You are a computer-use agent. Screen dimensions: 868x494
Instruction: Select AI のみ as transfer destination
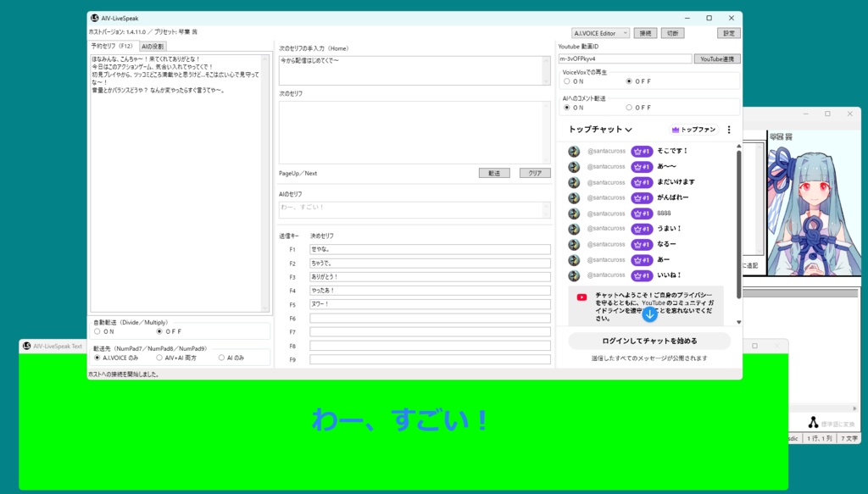[x=221, y=358]
